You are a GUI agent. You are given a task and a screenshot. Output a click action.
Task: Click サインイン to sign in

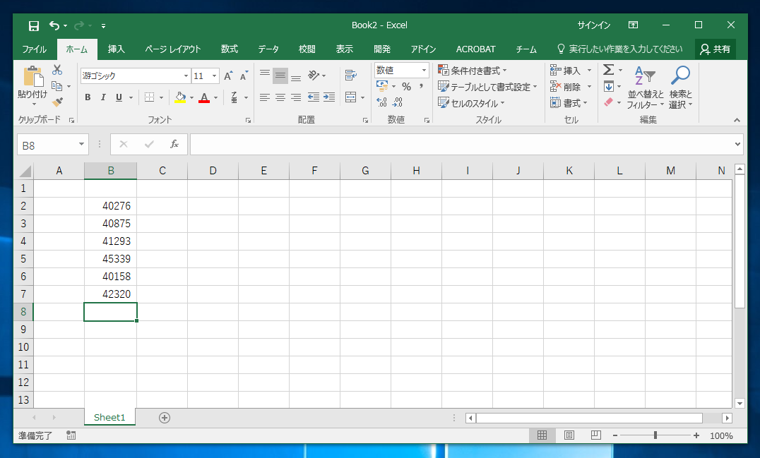tap(594, 25)
